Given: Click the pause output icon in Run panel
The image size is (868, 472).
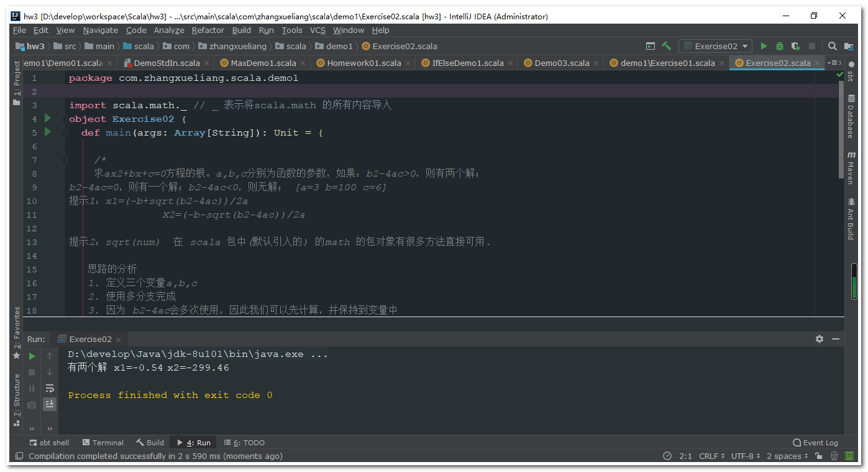Looking at the screenshot, I should pyautogui.click(x=32, y=389).
